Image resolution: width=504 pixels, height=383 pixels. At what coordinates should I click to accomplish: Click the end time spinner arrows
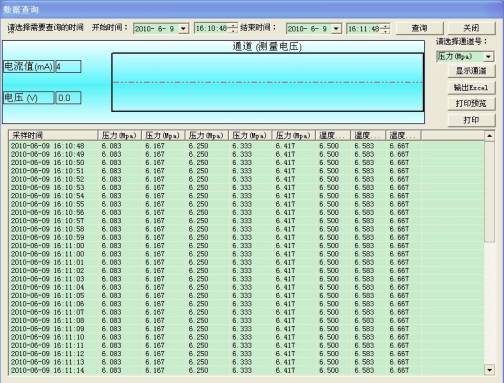[x=386, y=29]
